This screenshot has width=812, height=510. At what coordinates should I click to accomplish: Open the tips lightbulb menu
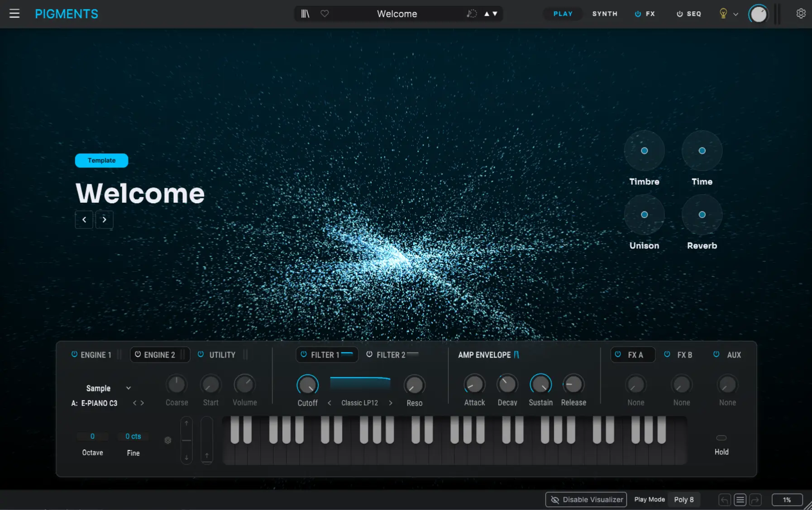point(722,14)
